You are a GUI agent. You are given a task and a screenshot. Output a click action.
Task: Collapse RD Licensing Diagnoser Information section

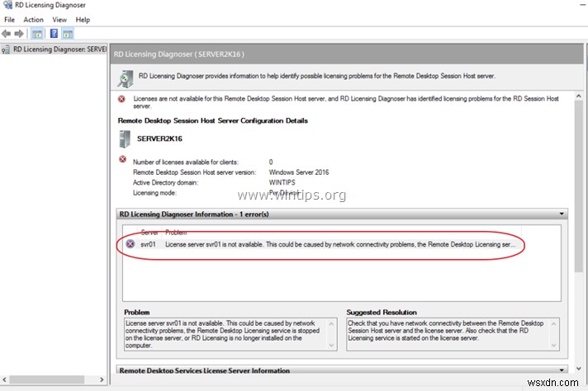click(x=562, y=214)
